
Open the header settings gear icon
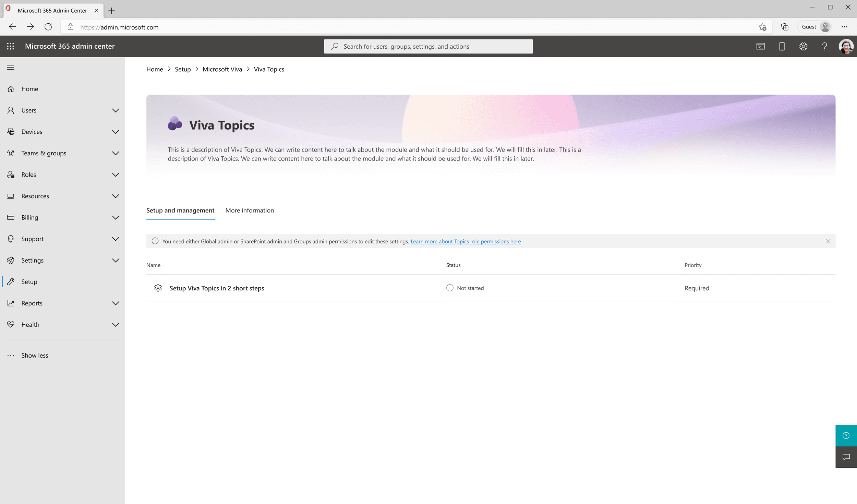(803, 46)
